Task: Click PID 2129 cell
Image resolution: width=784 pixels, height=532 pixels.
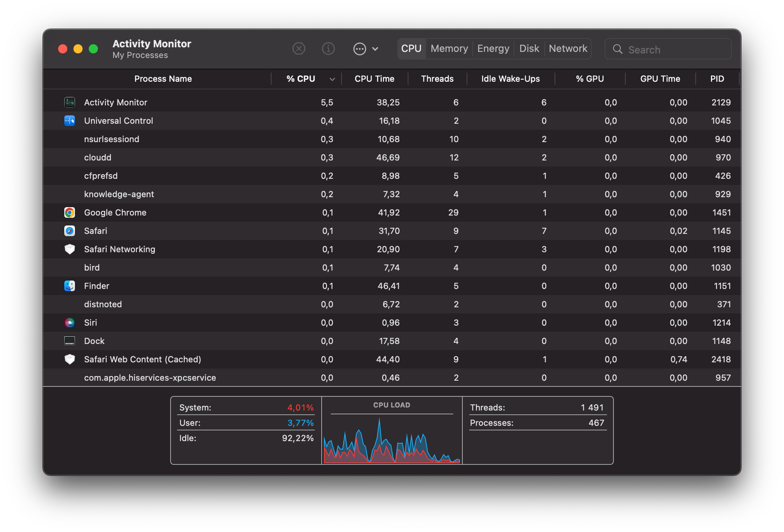Action: click(721, 102)
